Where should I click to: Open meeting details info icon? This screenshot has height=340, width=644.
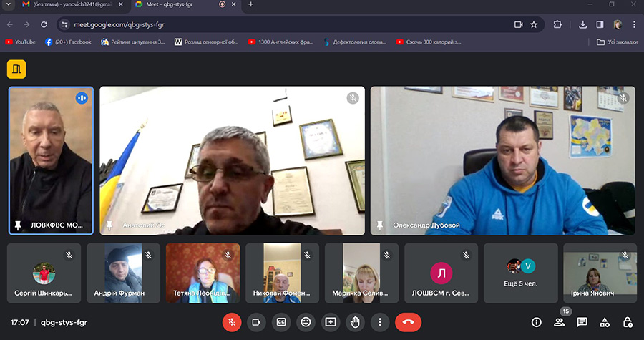point(537,322)
